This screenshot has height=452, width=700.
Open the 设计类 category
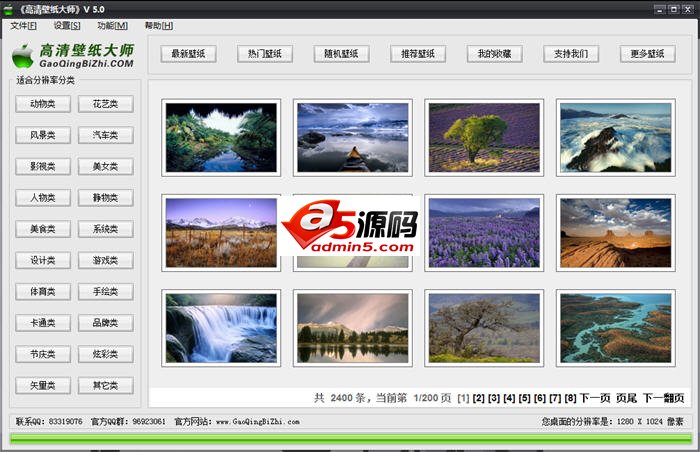point(43,260)
